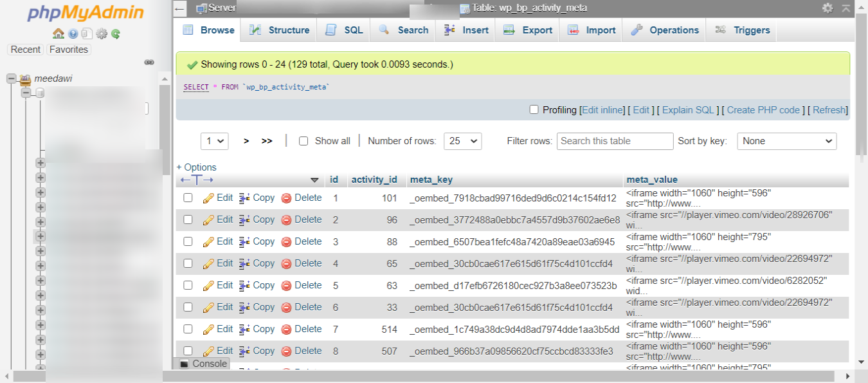Tick the Show all checkbox
This screenshot has width=868, height=383.
[303, 141]
